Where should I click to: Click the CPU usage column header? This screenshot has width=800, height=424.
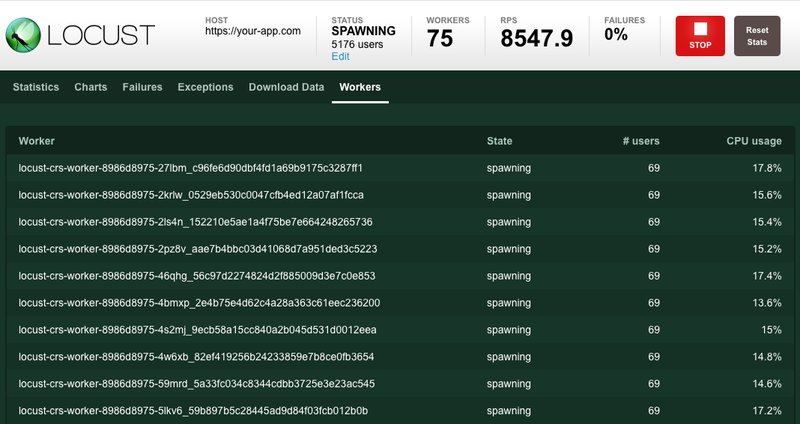point(753,141)
